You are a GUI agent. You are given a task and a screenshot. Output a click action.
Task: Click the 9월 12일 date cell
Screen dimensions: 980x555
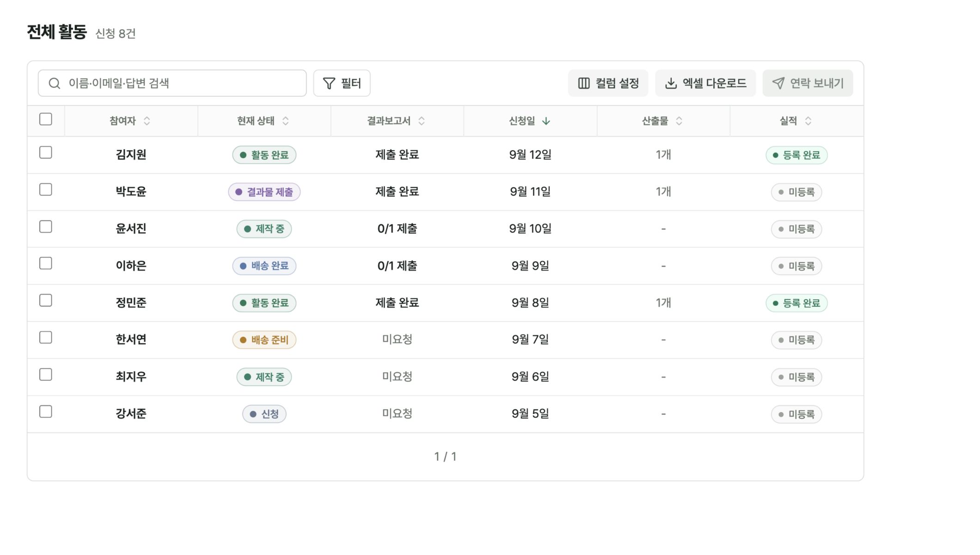530,154
